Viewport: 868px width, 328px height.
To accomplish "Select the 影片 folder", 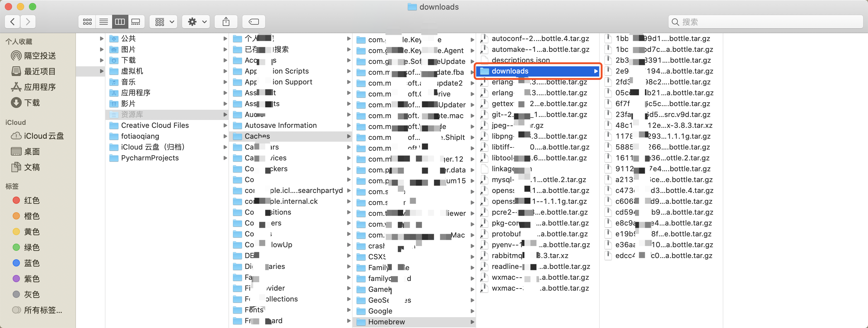I will tap(167, 104).
